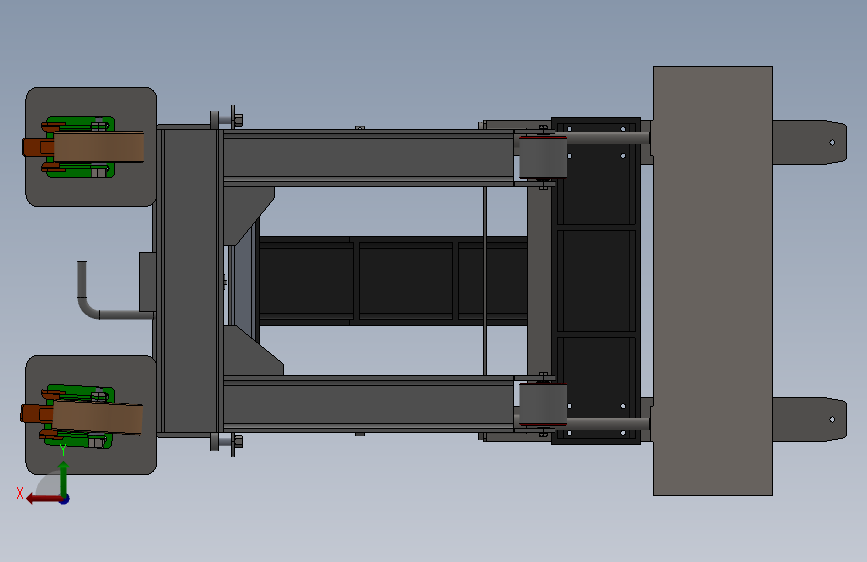Select the large gray rectangular plate on the right
The height and width of the screenshot is (562, 867).
713,281
